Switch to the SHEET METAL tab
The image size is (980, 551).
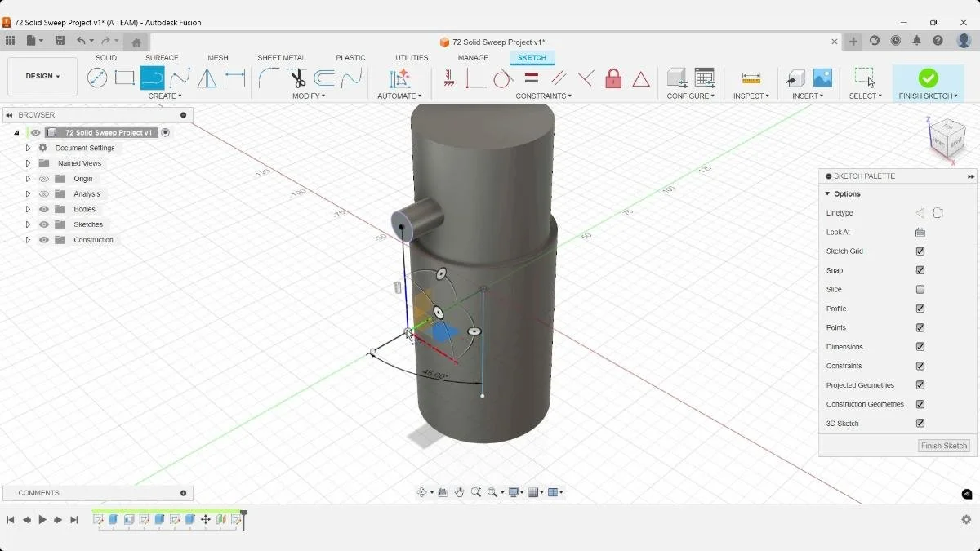tap(282, 58)
